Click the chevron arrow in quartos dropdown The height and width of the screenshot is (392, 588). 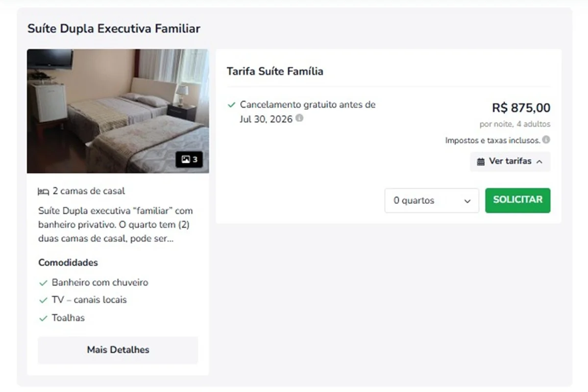[467, 201]
